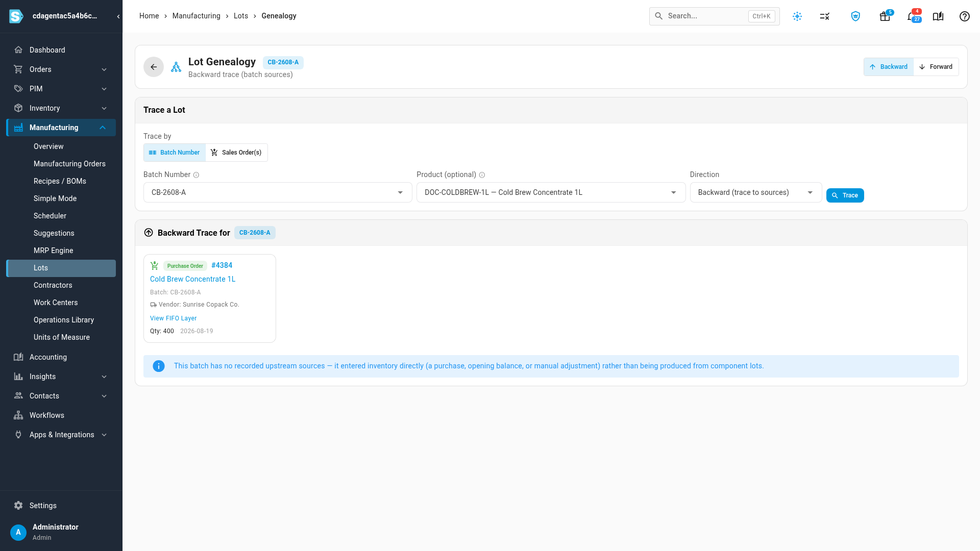The image size is (980, 551).
Task: Switch to Backward trace toggle
Action: pyautogui.click(x=889, y=67)
